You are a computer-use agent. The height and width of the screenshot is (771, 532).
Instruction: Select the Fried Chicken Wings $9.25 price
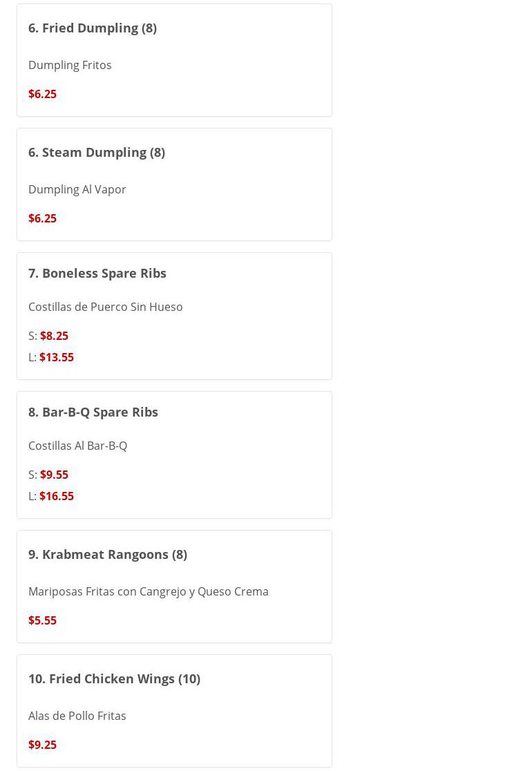pos(42,745)
